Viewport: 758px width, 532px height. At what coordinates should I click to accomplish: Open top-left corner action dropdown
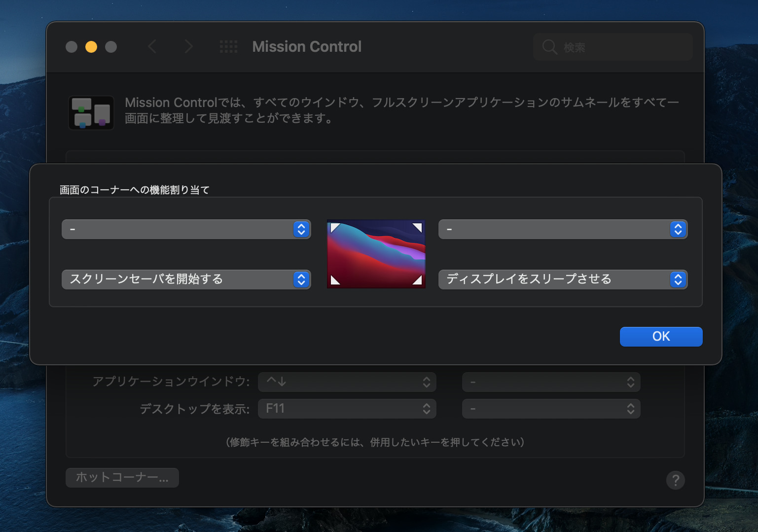[186, 229]
